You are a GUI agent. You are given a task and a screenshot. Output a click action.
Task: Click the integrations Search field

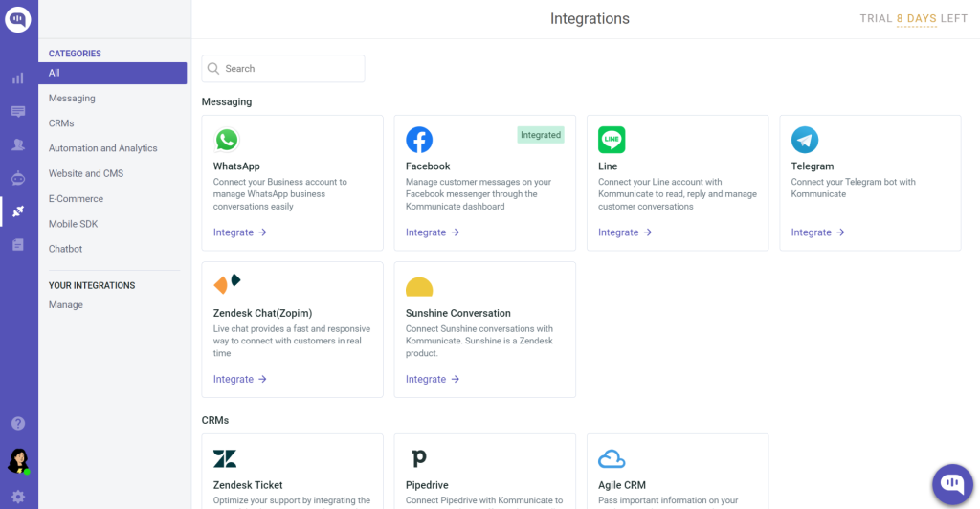pyautogui.click(x=283, y=69)
